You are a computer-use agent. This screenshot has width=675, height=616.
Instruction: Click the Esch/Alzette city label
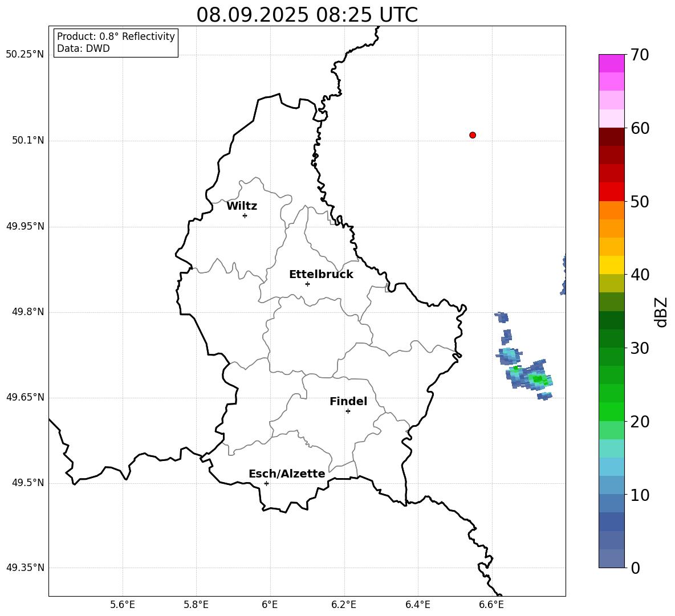(287, 474)
